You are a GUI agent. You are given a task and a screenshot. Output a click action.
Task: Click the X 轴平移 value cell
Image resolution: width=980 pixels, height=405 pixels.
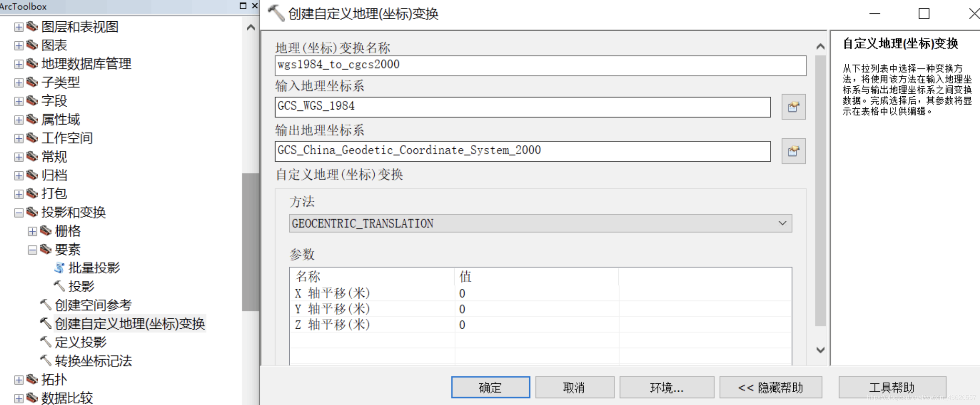536,294
